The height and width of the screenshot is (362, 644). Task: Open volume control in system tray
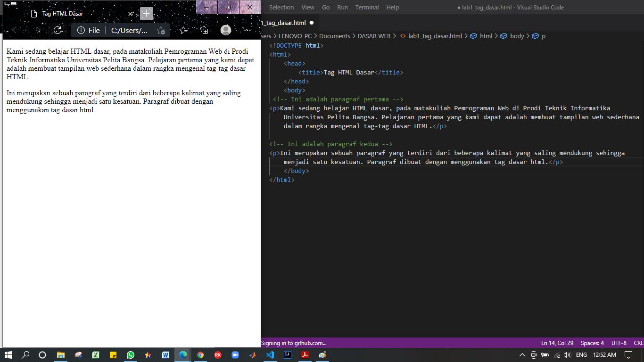pyautogui.click(x=567, y=355)
